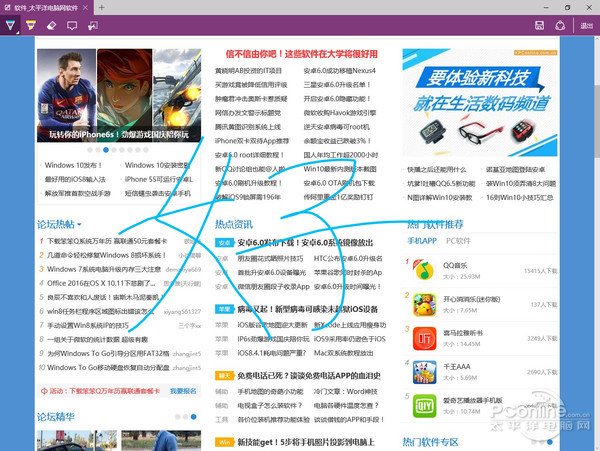Select the active blue dot under game banner slideshow
600x451 pixels.
(x=106, y=150)
